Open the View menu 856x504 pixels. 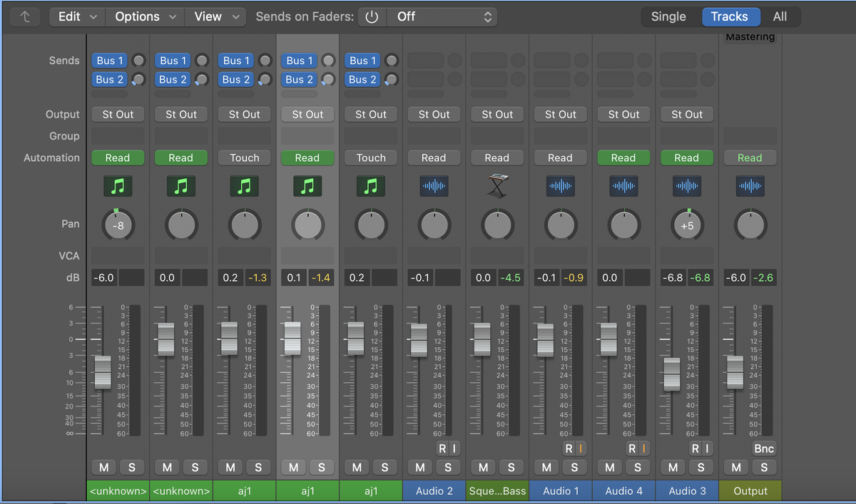(215, 16)
